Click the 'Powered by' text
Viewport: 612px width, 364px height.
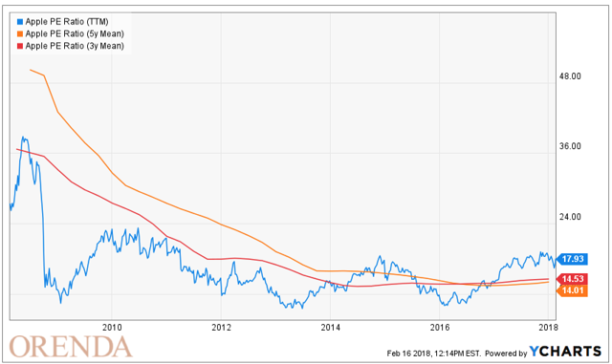click(506, 353)
